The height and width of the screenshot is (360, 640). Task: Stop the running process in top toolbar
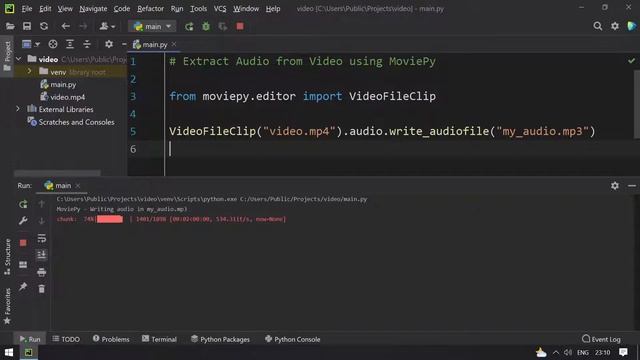pyautogui.click(x=240, y=27)
